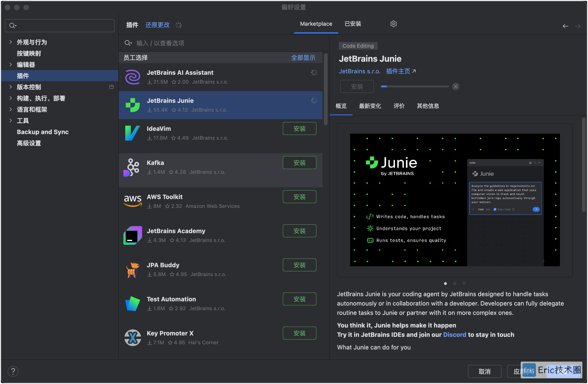Click the JetBrains AI Assistant plugin icon
This screenshot has height=384, width=588.
pos(133,77)
